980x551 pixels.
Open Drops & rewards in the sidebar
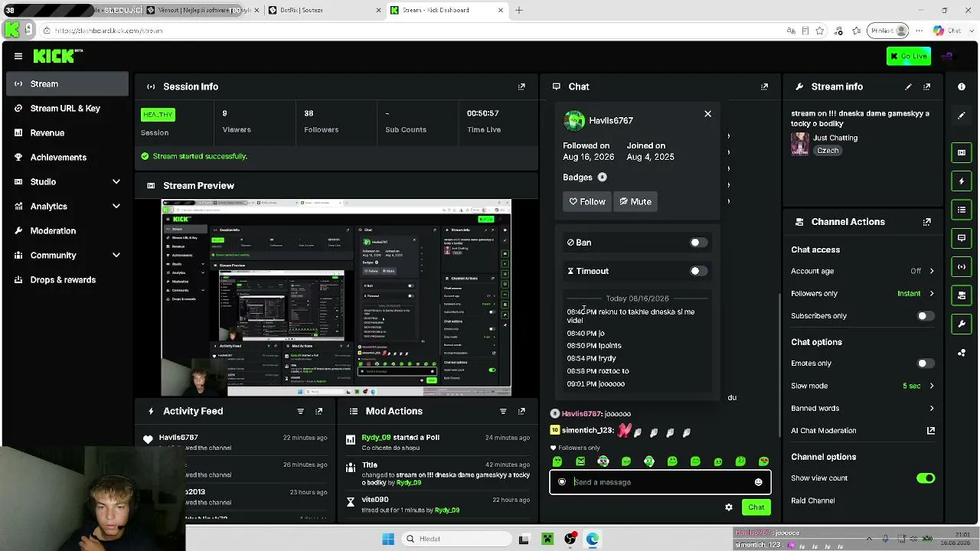click(67, 279)
